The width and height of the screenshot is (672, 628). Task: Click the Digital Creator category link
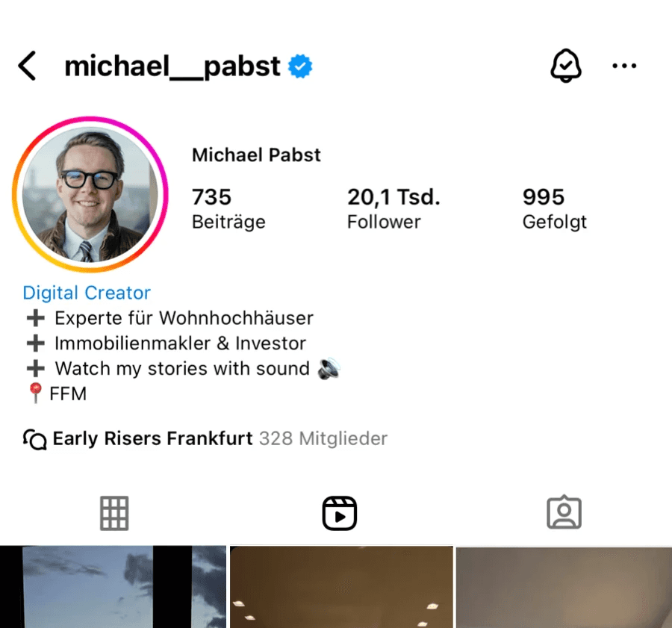[x=87, y=293]
